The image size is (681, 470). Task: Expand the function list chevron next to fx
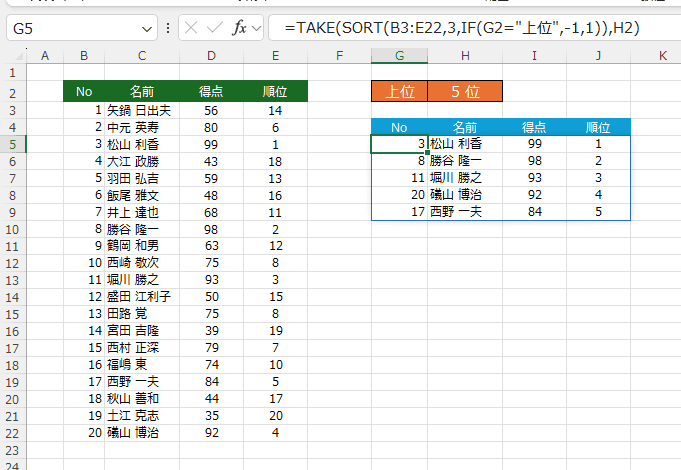click(257, 29)
